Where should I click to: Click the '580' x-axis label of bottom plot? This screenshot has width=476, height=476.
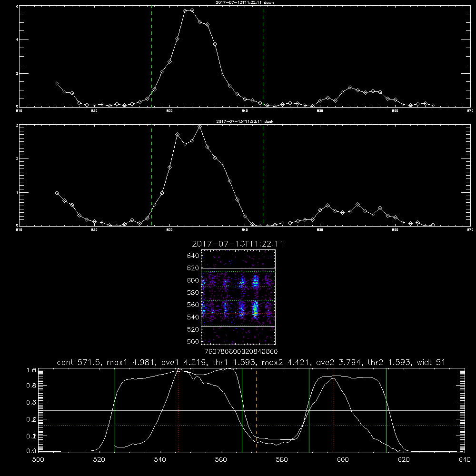[x=282, y=460]
